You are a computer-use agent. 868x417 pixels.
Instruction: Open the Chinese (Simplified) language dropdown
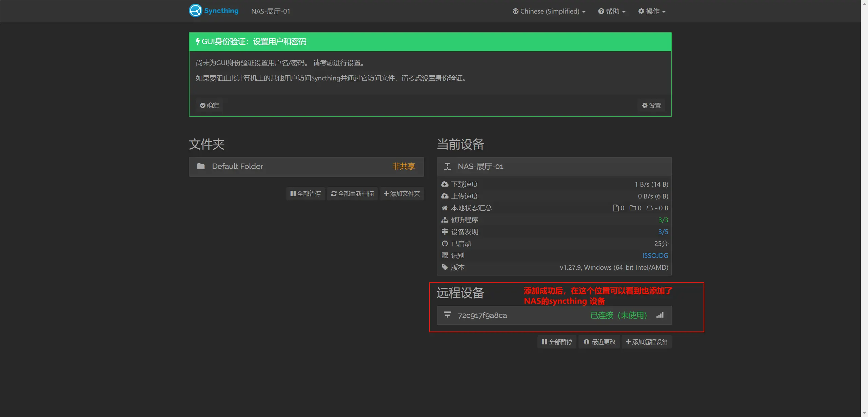click(x=548, y=11)
